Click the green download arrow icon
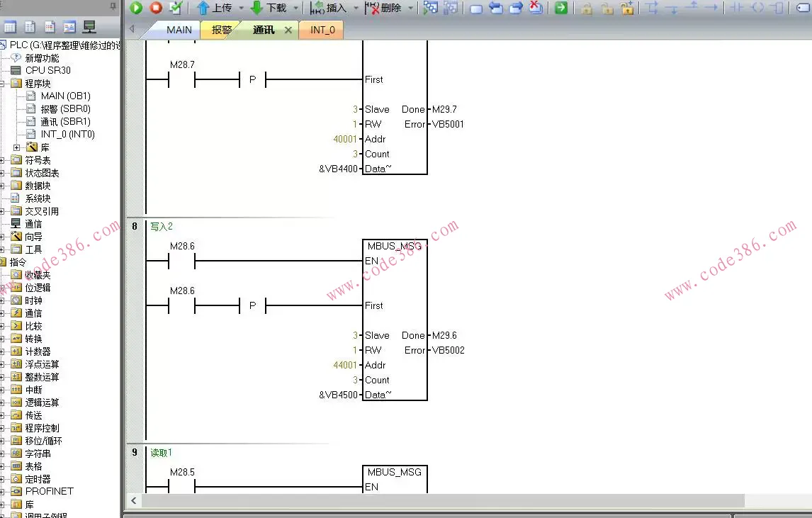The height and width of the screenshot is (518, 812). pyautogui.click(x=256, y=8)
